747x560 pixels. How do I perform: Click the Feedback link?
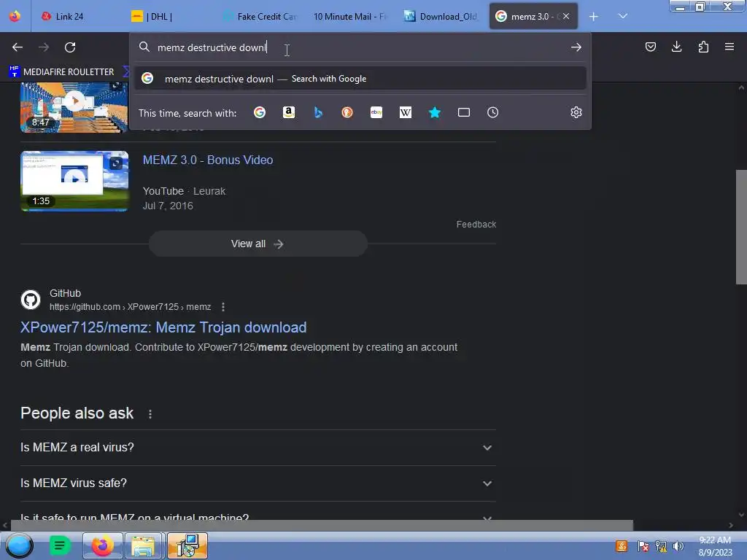click(476, 225)
